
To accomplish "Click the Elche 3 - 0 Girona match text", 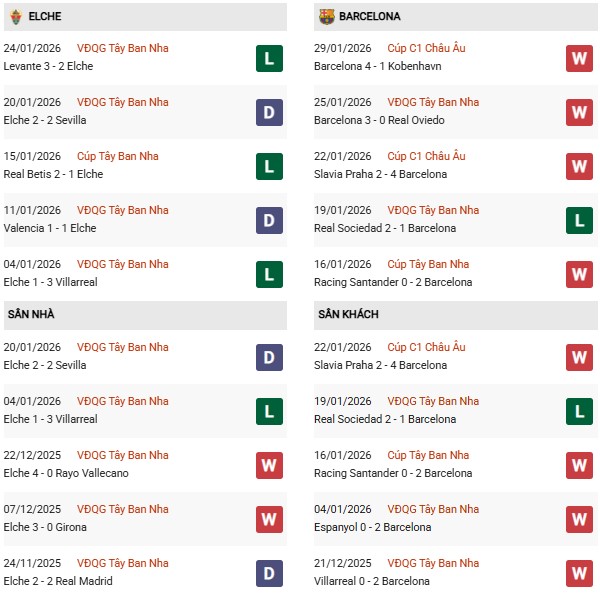I will pyautogui.click(x=45, y=527).
